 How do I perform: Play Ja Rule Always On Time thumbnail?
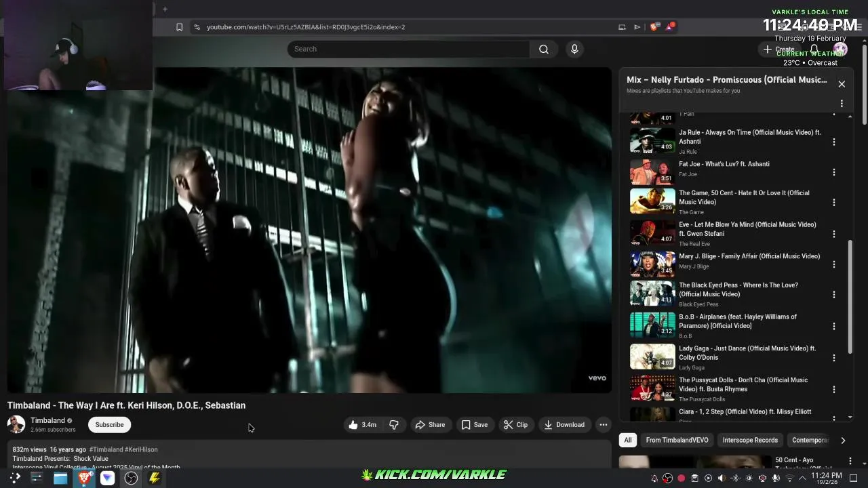coord(652,141)
